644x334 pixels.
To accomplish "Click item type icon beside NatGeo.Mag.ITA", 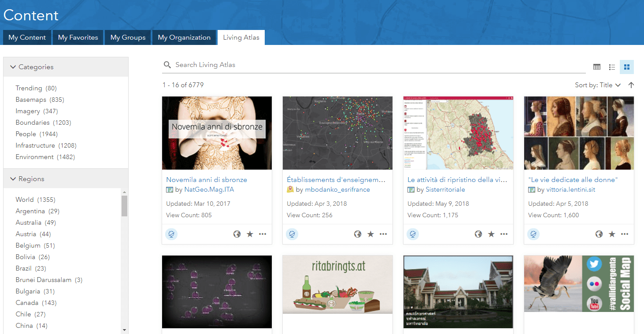I will (170, 190).
